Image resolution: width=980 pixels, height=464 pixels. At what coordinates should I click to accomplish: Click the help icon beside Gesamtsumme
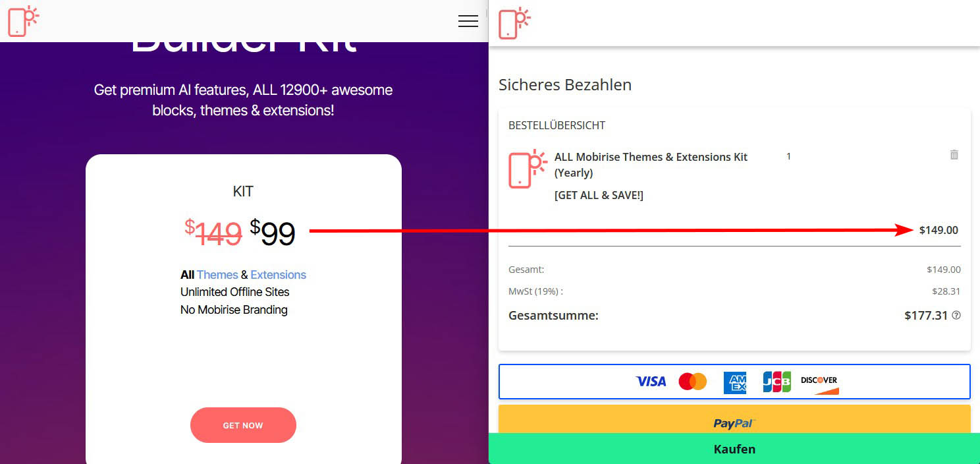pos(956,315)
